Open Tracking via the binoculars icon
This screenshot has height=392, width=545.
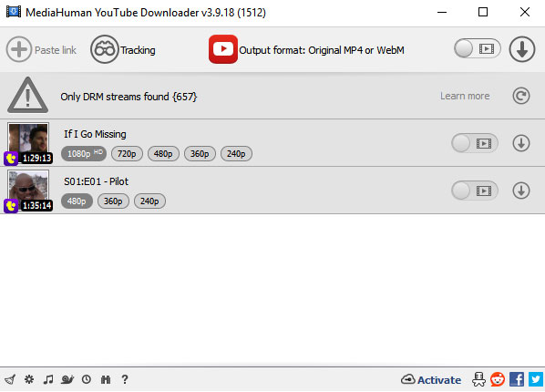point(104,49)
